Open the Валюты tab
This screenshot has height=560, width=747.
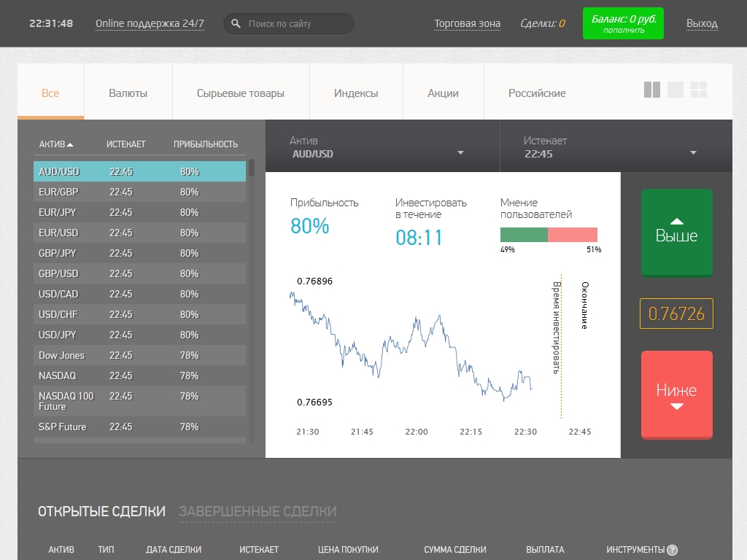(128, 93)
